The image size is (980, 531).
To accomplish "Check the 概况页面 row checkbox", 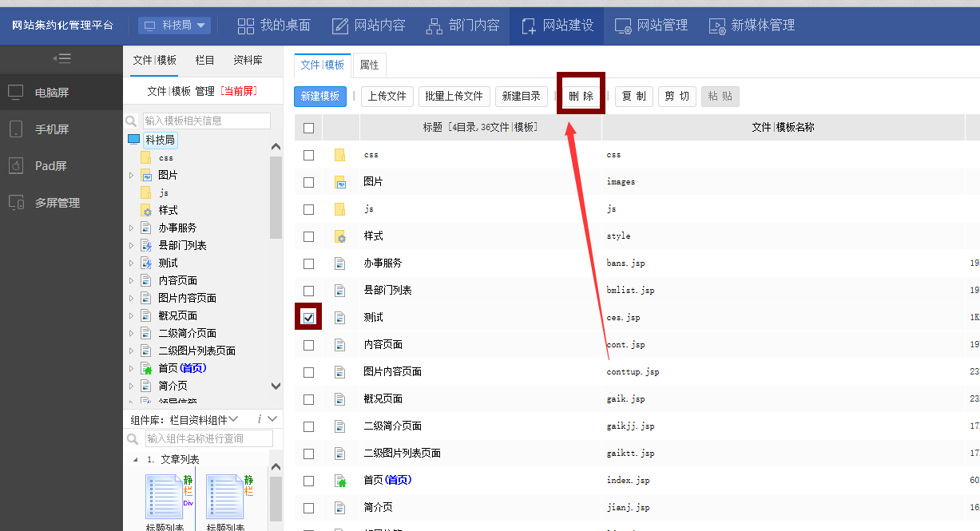I will (x=308, y=399).
